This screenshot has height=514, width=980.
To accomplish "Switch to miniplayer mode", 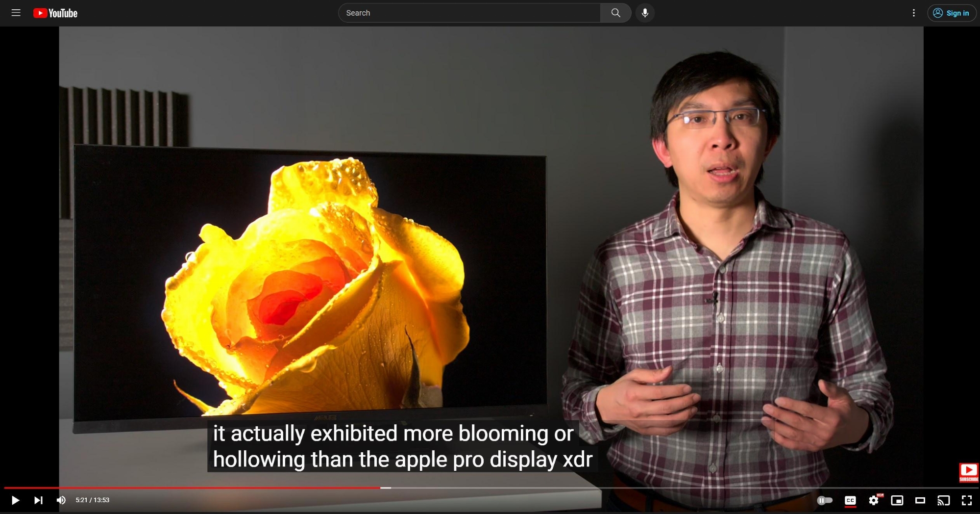I will [897, 500].
